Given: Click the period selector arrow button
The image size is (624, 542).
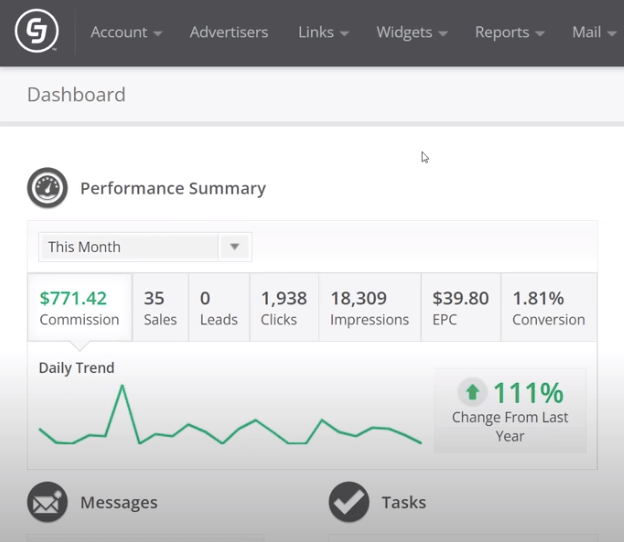Looking at the screenshot, I should 235,247.
